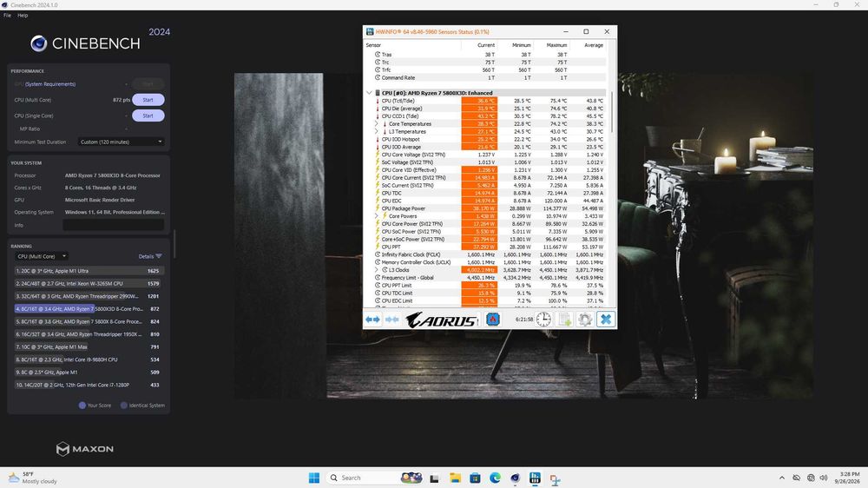The height and width of the screenshot is (488, 868).
Task: Expand the Core Temperatures row
Action: pos(377,124)
